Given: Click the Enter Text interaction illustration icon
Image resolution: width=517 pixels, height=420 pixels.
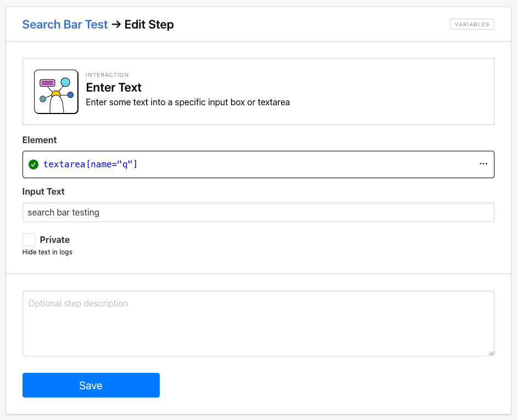Looking at the screenshot, I should pyautogui.click(x=55, y=92).
